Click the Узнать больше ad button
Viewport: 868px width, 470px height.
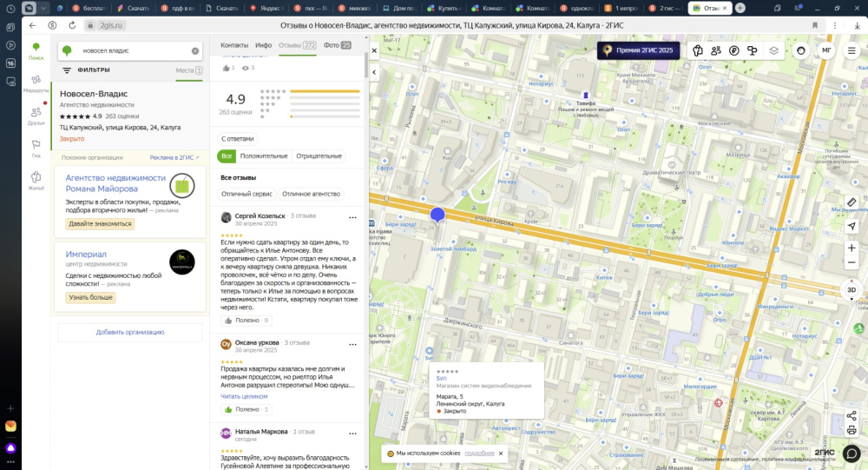click(x=91, y=298)
